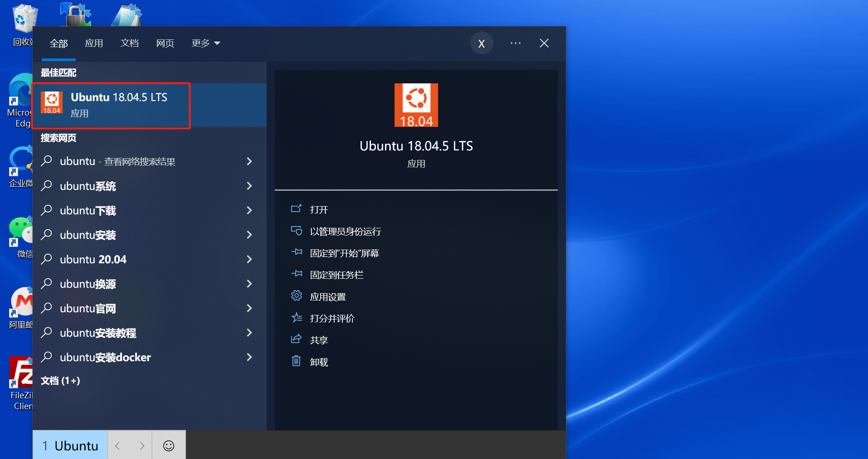This screenshot has height=459, width=868.
Task: Click the uninstall trash can icon
Action: pos(296,361)
